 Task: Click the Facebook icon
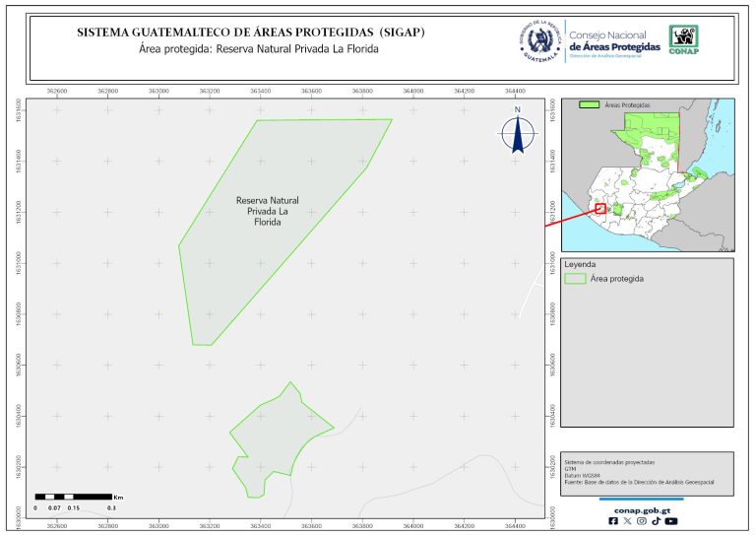tap(614, 521)
